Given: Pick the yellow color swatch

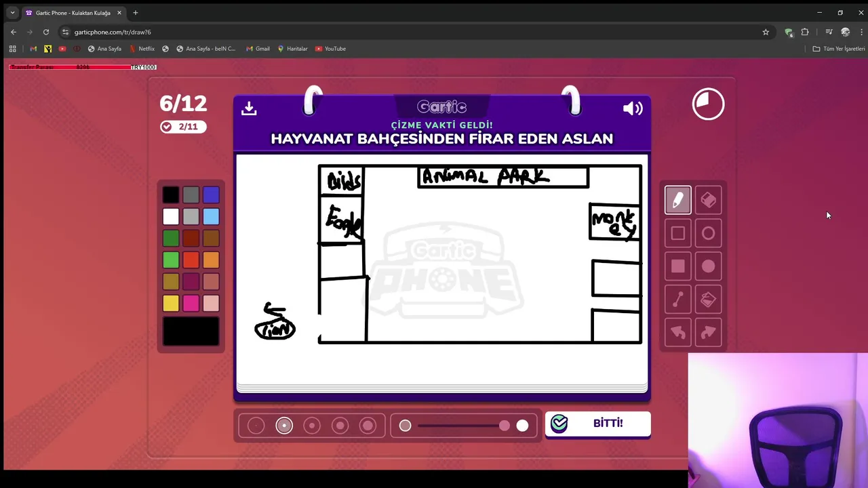Looking at the screenshot, I should 171,303.
